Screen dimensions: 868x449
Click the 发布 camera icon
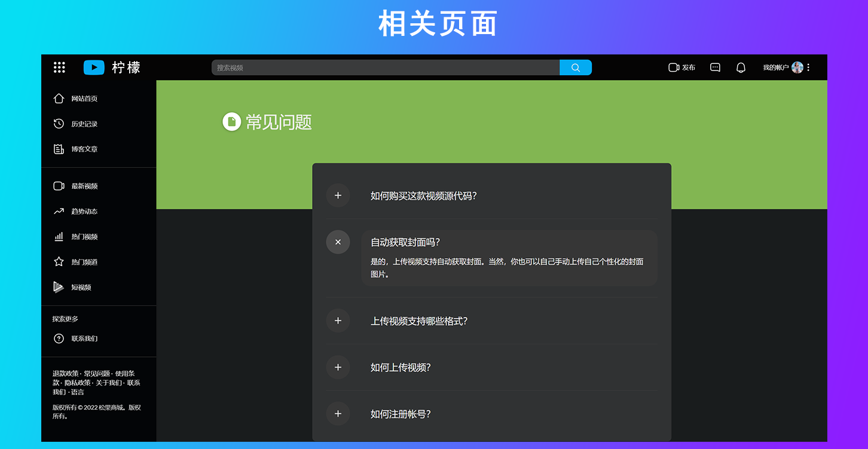tap(674, 68)
